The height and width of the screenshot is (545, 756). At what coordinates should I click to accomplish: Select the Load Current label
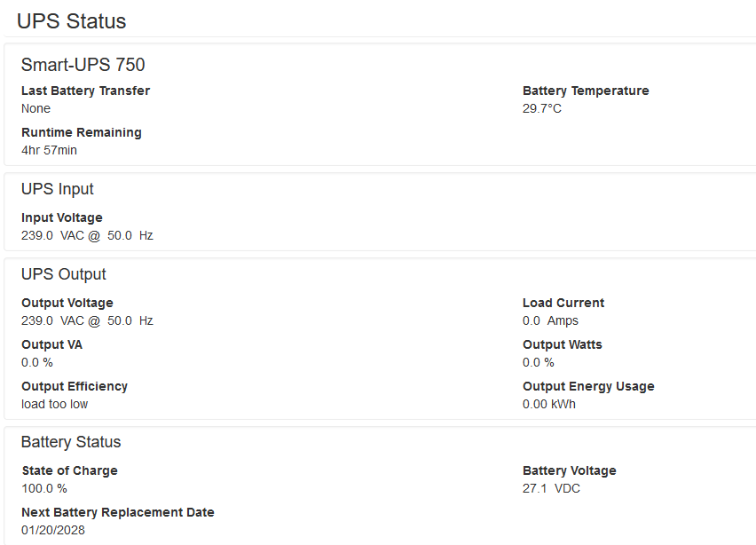coord(563,303)
